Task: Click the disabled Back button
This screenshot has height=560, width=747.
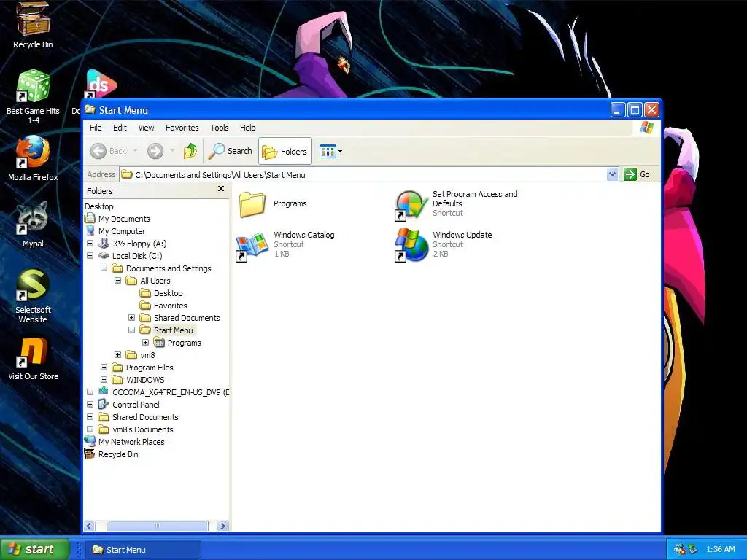Action: click(109, 151)
